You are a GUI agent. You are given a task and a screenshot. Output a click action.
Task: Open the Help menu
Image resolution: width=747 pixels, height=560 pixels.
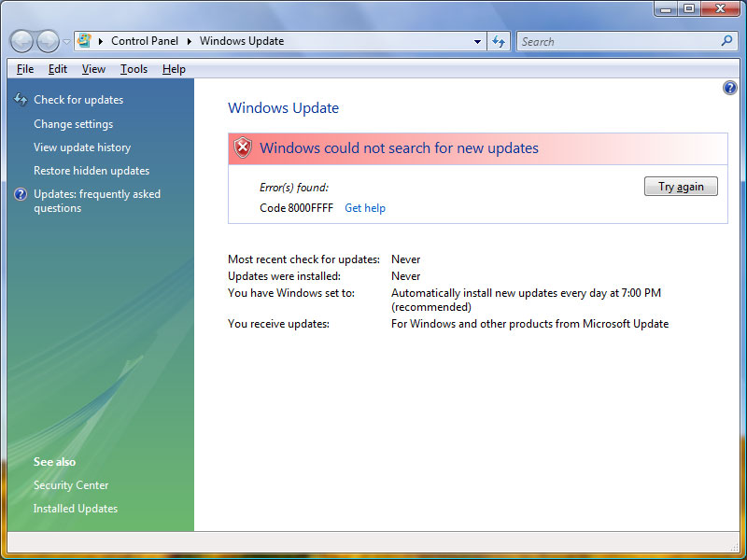coord(174,69)
